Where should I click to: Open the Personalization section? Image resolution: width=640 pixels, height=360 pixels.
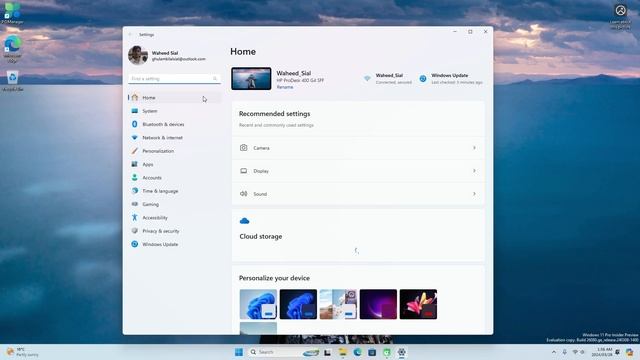tap(174, 151)
